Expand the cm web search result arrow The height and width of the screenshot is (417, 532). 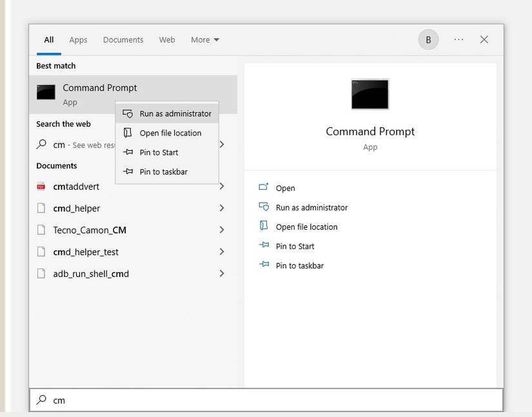click(222, 145)
